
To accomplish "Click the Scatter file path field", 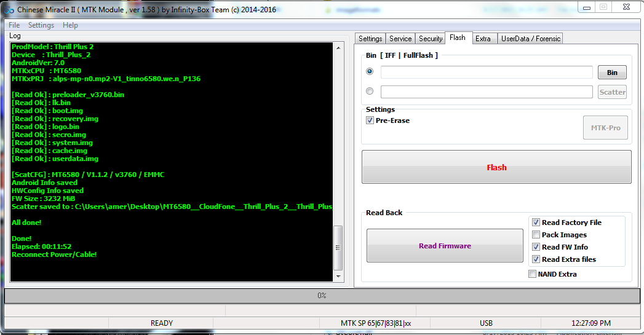I will click(x=487, y=92).
